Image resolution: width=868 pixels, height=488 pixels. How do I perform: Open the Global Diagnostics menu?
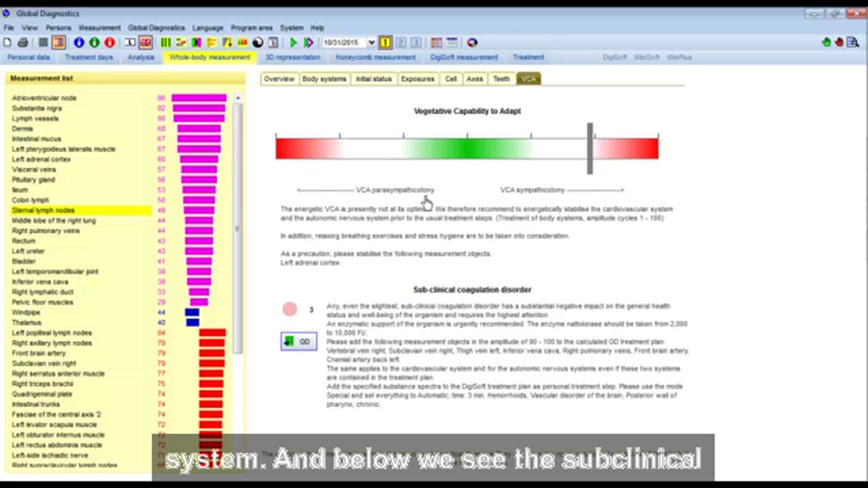click(x=156, y=28)
